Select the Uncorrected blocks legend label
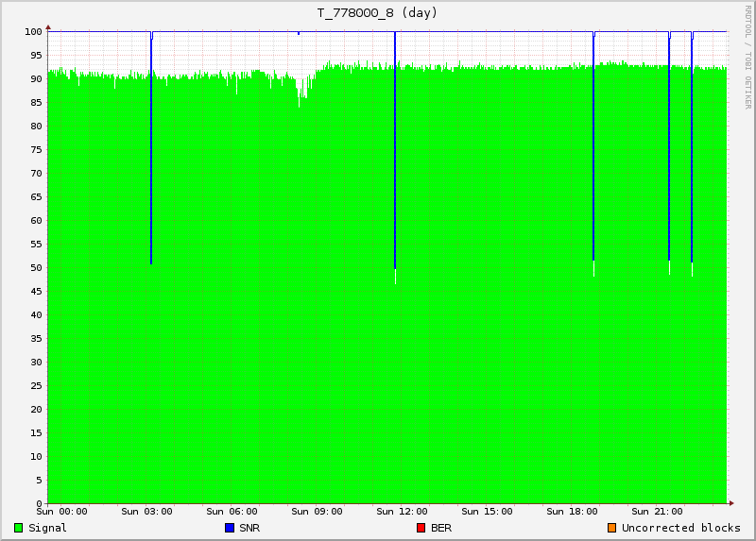 (680, 528)
